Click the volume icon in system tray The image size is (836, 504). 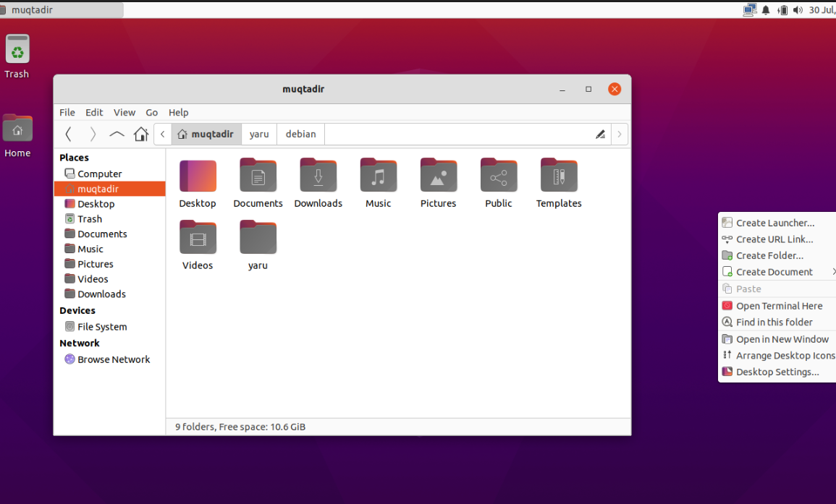pos(798,10)
